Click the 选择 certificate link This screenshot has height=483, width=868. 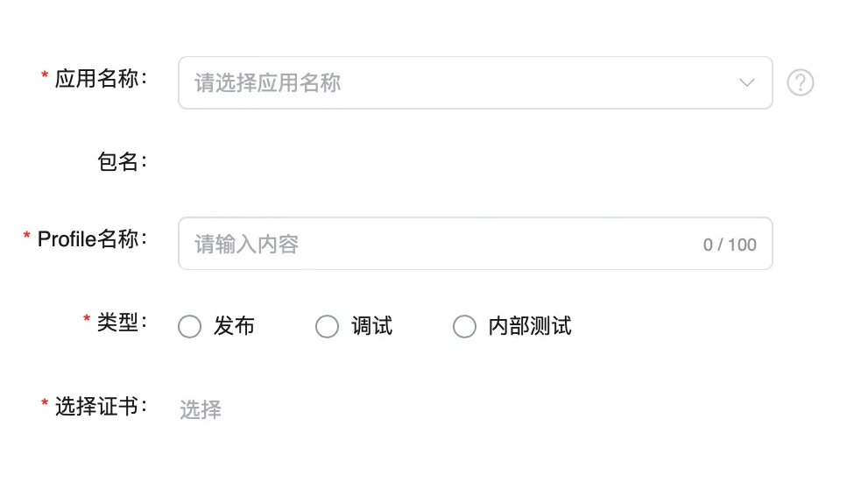click(x=201, y=409)
